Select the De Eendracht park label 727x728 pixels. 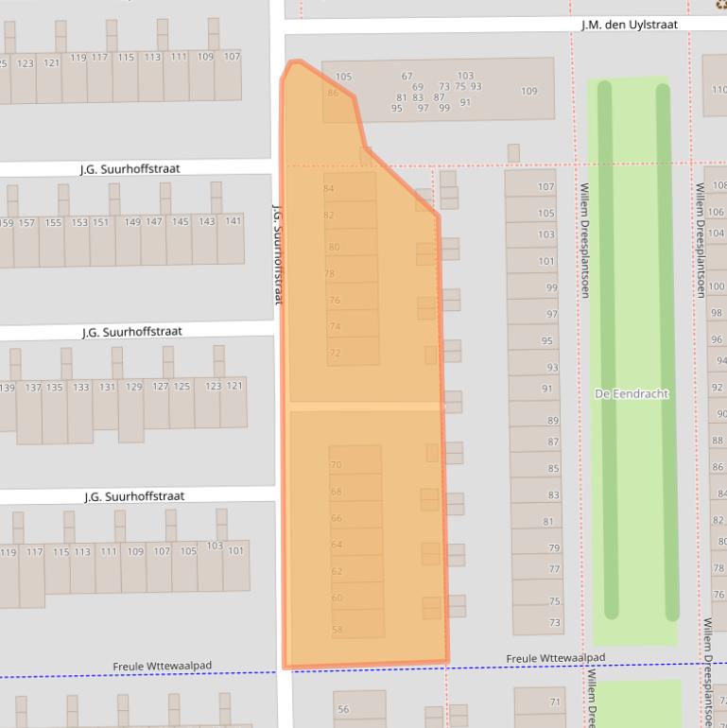(x=631, y=393)
